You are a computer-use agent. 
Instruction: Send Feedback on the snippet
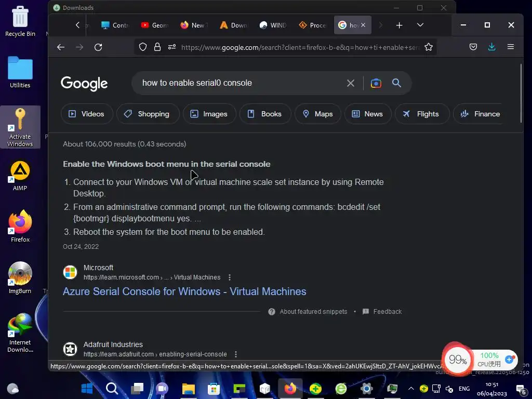pyautogui.click(x=387, y=312)
